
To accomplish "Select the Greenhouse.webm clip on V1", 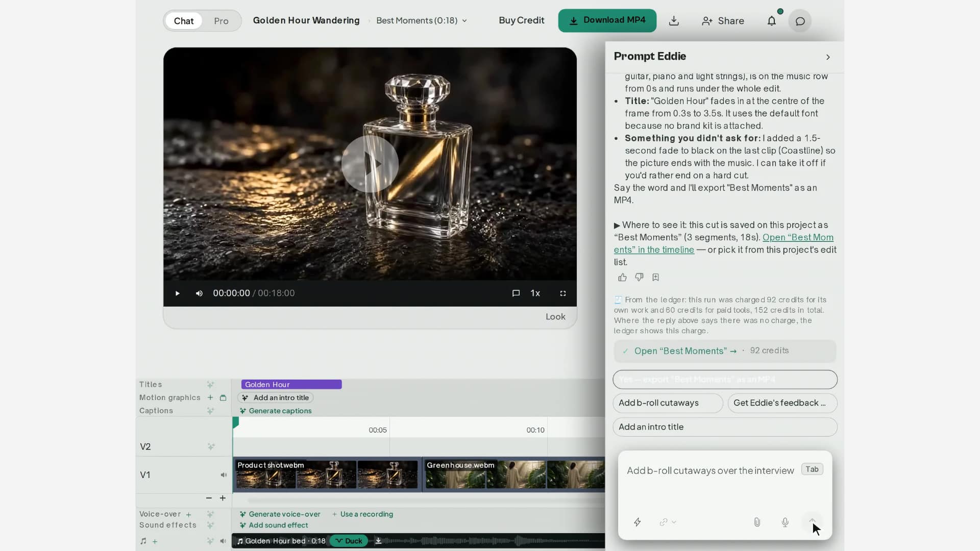I will [x=514, y=474].
